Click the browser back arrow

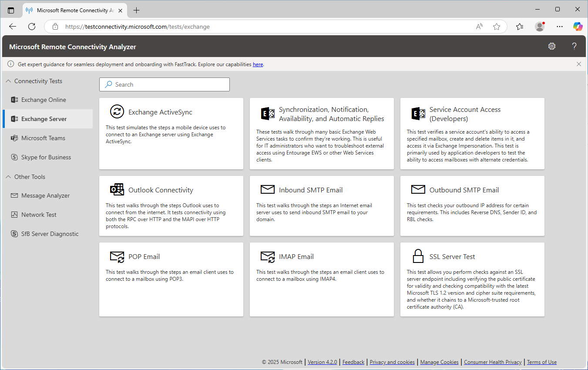coord(13,27)
